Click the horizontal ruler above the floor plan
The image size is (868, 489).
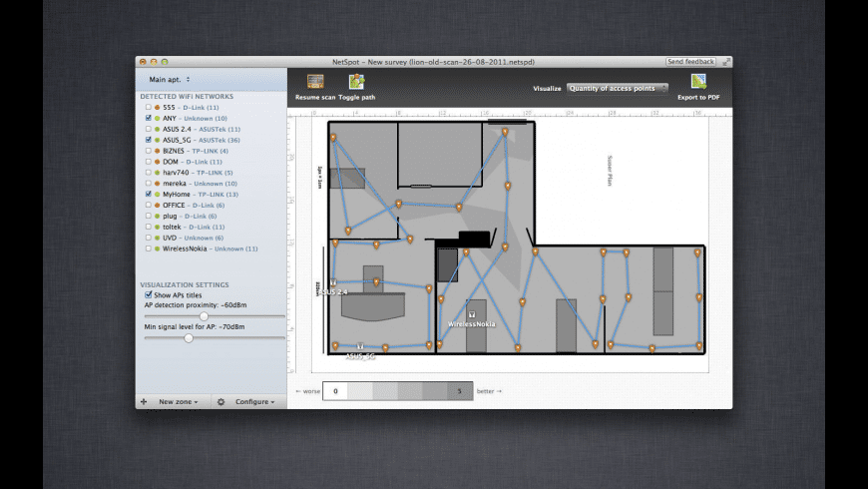coord(509,113)
